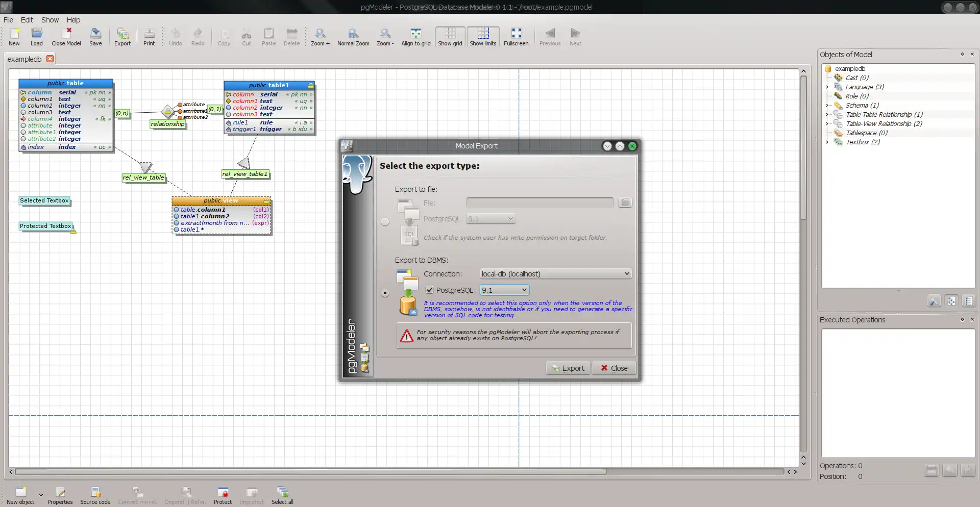
Task: Close the exampledb tab
Action: click(50, 59)
